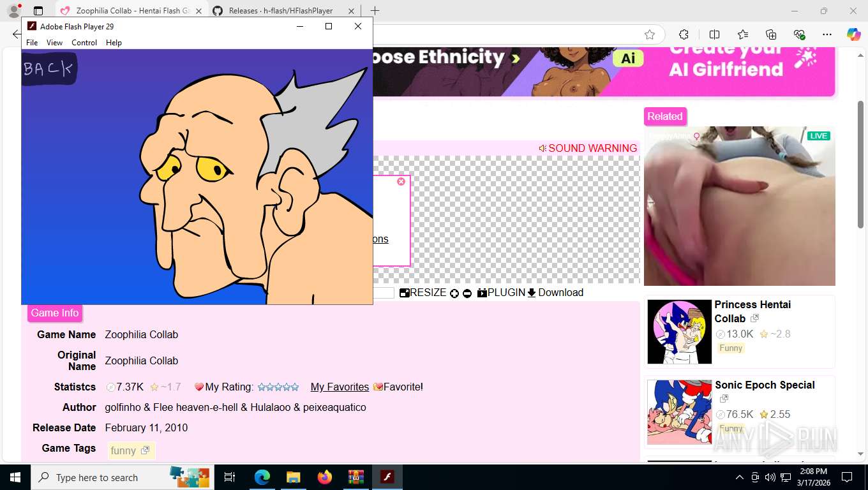Open the View menu in Flash Player

pos(54,43)
